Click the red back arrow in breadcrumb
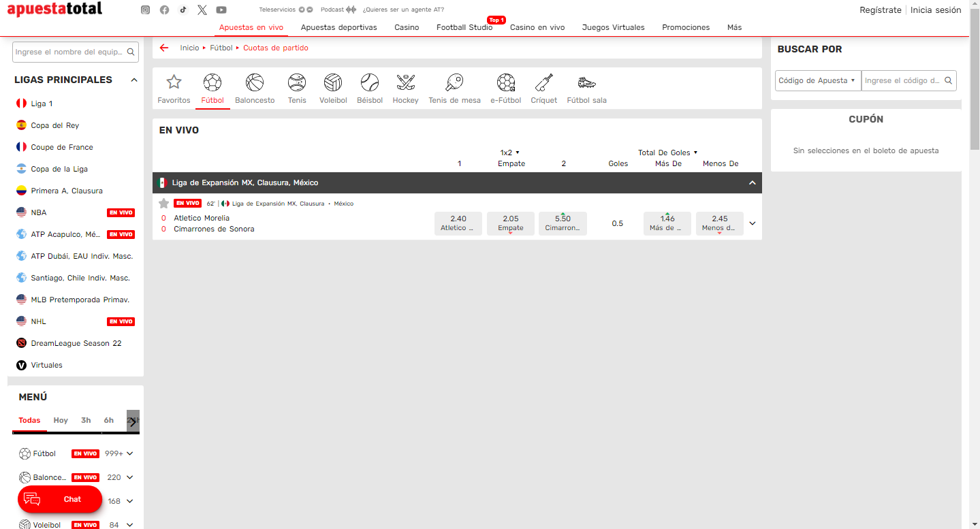The image size is (980, 529). pos(164,48)
